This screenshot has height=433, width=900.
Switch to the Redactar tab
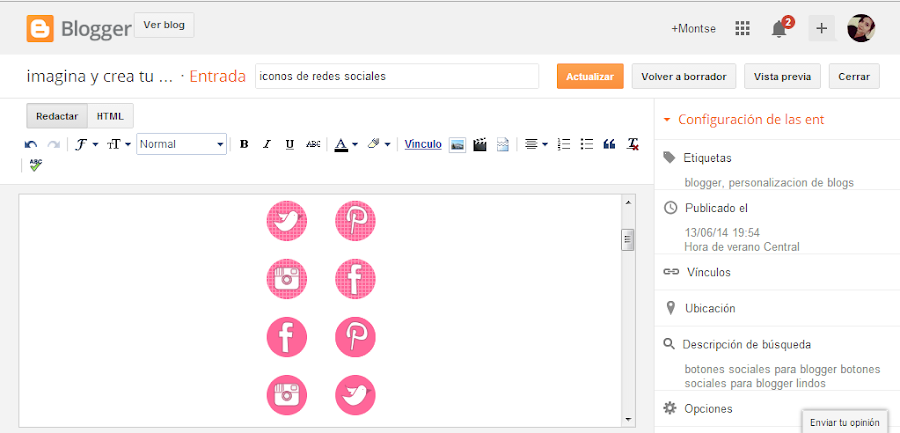pyautogui.click(x=57, y=116)
